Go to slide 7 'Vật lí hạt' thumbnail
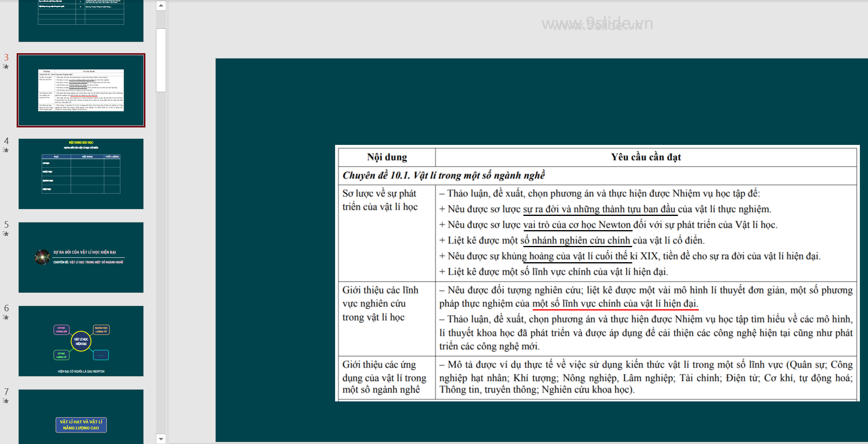 tap(81, 416)
